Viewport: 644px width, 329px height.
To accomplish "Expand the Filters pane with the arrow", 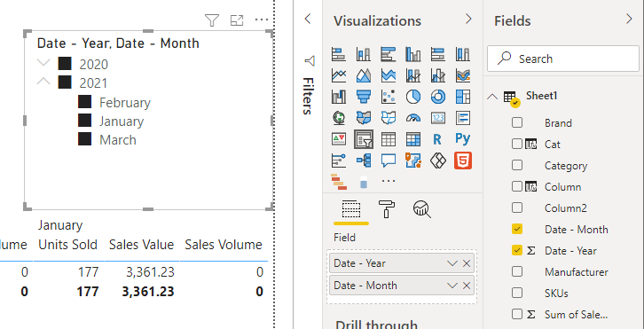I will coord(308,19).
